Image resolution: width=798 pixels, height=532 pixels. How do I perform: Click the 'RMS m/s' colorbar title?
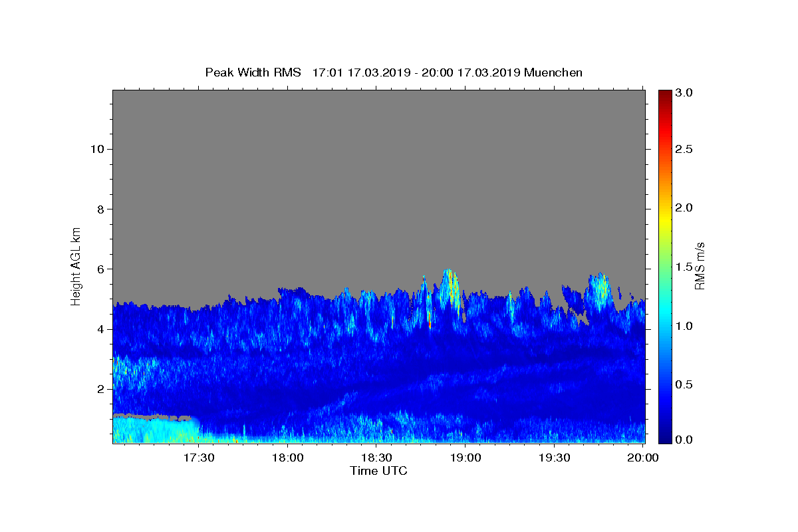click(700, 265)
